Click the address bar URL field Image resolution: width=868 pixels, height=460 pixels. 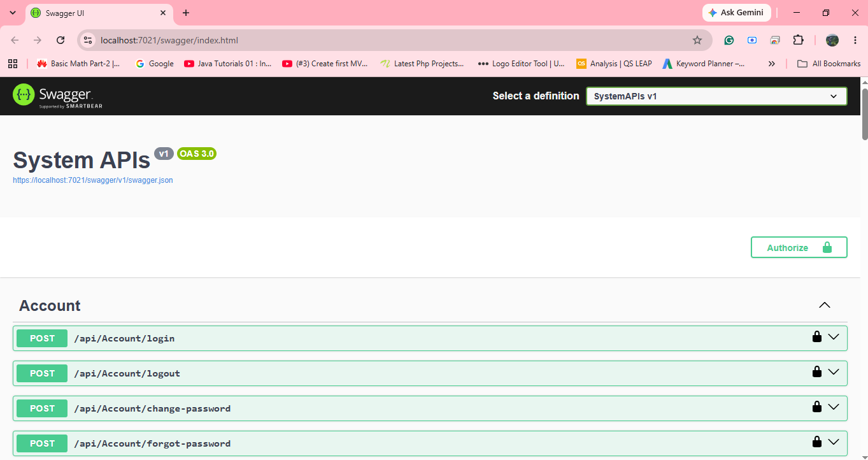coord(395,40)
